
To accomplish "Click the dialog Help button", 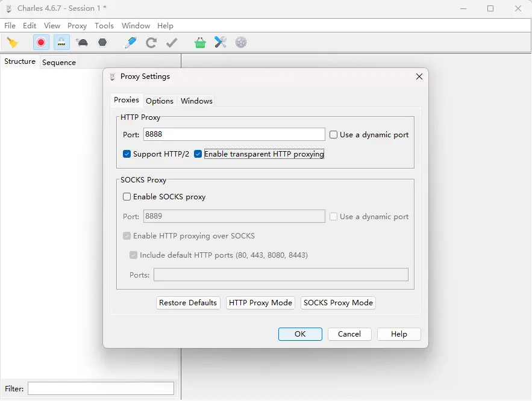I will (x=399, y=334).
